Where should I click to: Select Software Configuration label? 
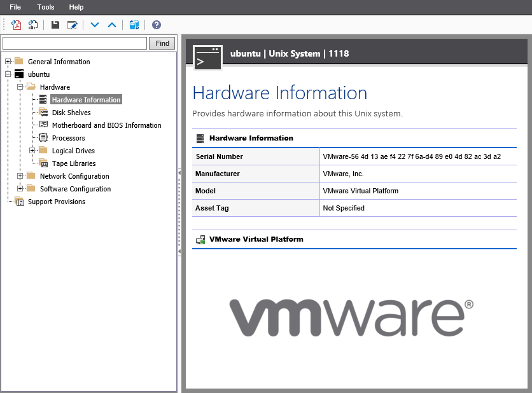pyautogui.click(x=75, y=189)
